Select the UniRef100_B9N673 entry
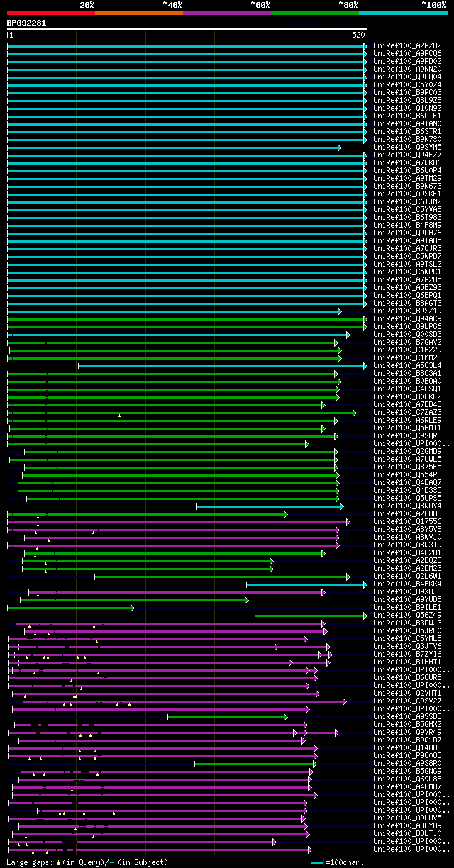Viewport: 454px width, 868px height. coord(407,187)
